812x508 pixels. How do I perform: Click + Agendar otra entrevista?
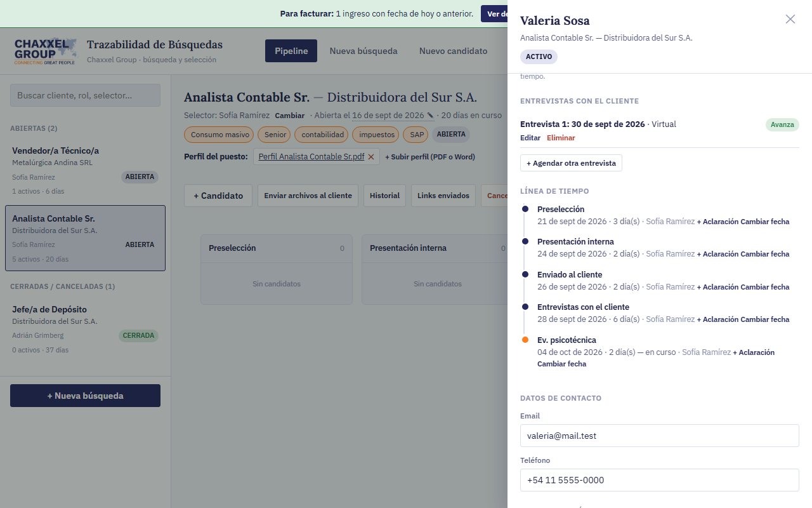tap(571, 163)
